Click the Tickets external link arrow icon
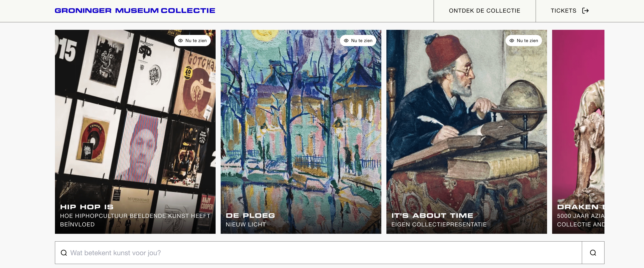The width and height of the screenshot is (644, 268). click(585, 11)
